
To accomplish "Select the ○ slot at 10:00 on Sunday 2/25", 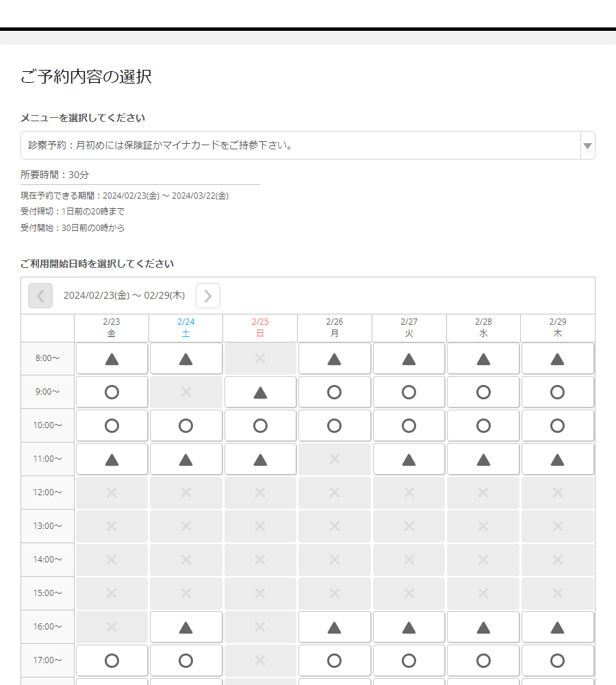I will [x=260, y=425].
